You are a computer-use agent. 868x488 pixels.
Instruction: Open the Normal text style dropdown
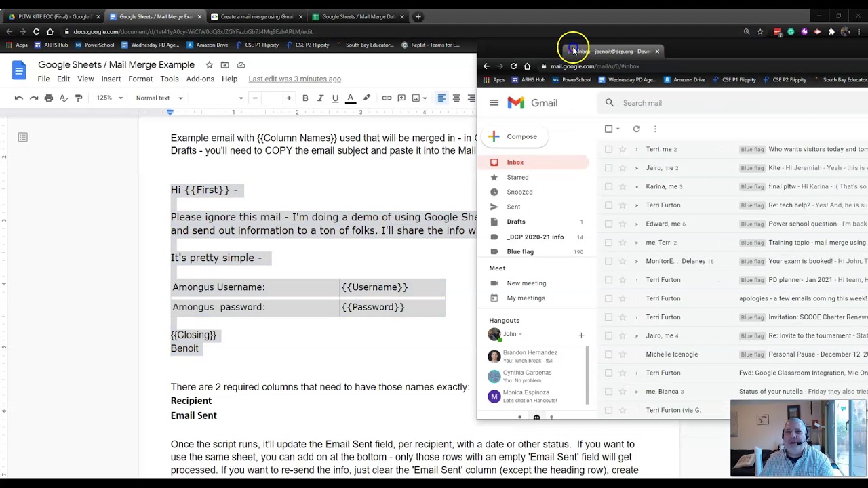coord(158,98)
